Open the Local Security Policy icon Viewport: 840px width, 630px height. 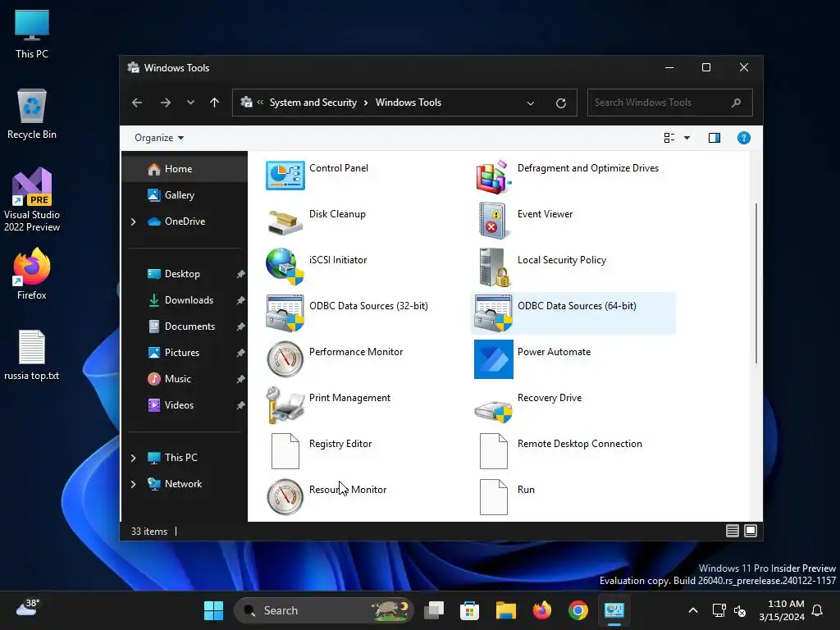pyautogui.click(x=493, y=267)
